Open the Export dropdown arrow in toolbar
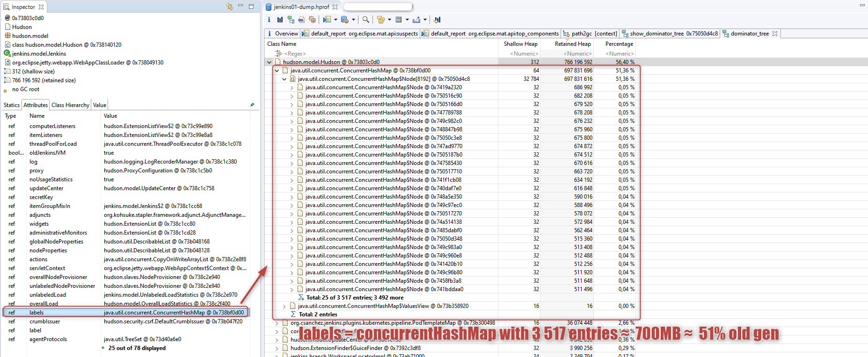868x357 pixels. coord(425,20)
